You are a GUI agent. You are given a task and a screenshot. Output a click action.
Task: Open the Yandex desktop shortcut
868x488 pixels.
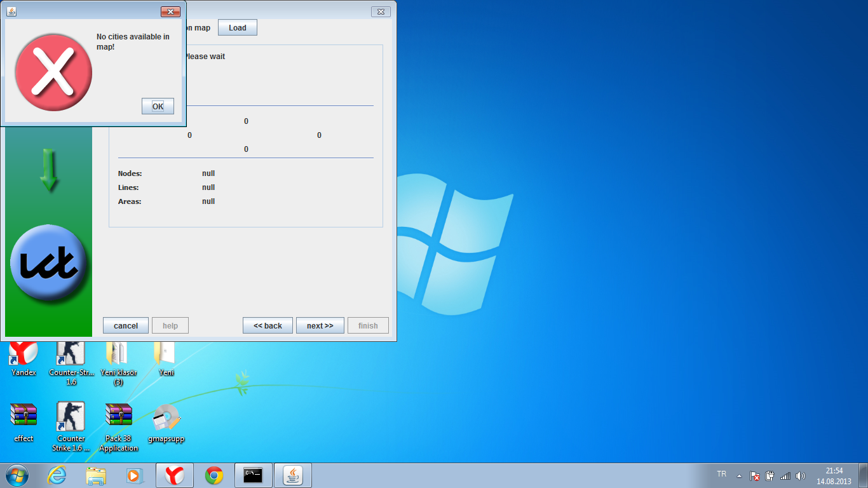point(24,358)
